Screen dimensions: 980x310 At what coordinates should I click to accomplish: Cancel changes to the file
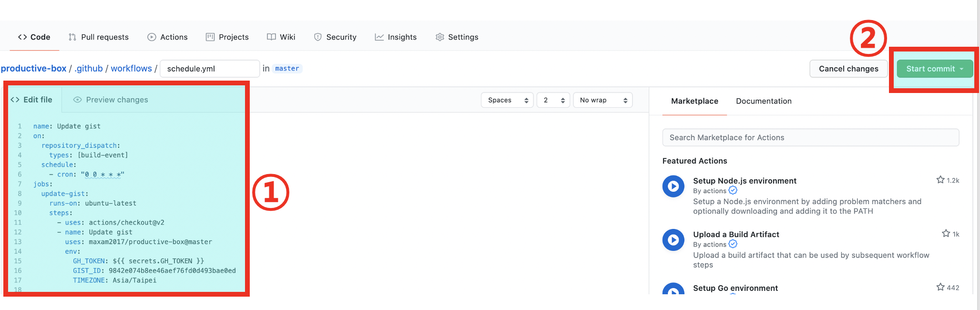[848, 69]
